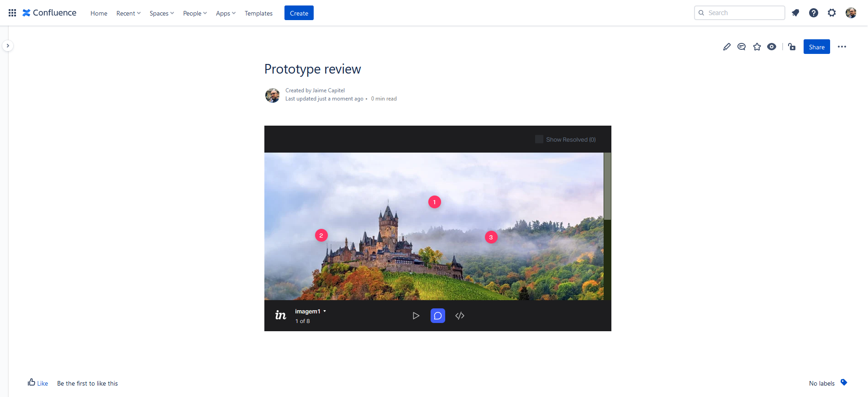Viewport: 868px width, 397px height.
Task: Expand the Spaces dropdown menu
Action: pyautogui.click(x=162, y=13)
